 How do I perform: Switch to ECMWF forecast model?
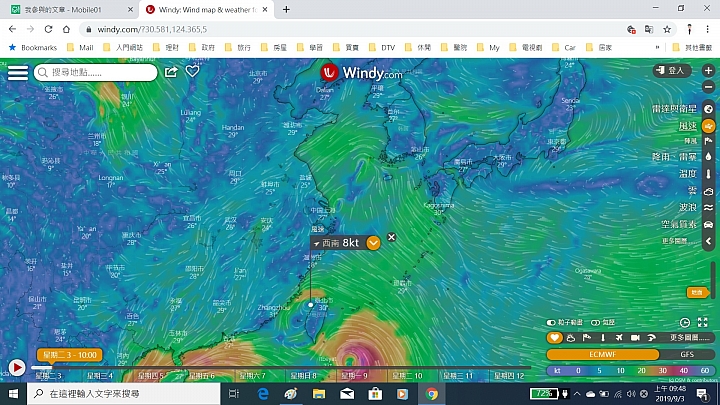pos(602,354)
